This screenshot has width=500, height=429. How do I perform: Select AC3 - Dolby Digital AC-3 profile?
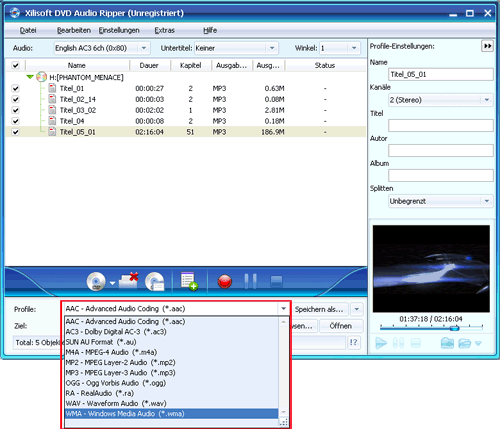pyautogui.click(x=171, y=332)
